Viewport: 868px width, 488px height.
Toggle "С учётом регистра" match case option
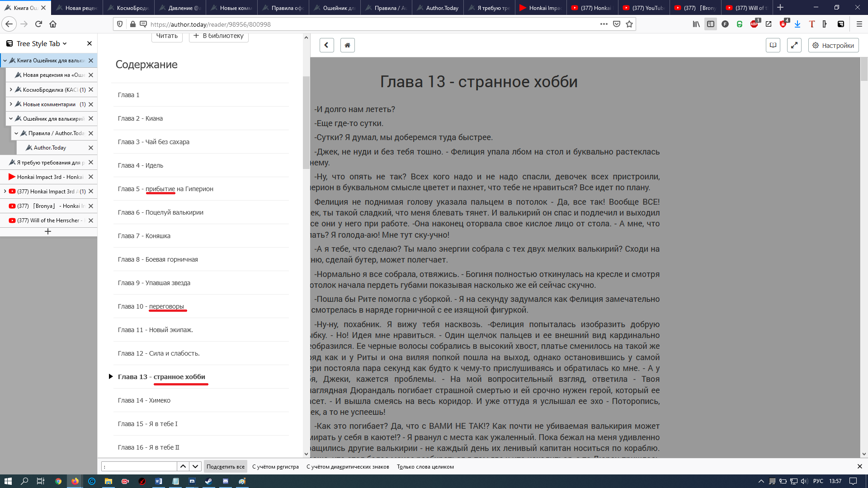click(x=275, y=467)
